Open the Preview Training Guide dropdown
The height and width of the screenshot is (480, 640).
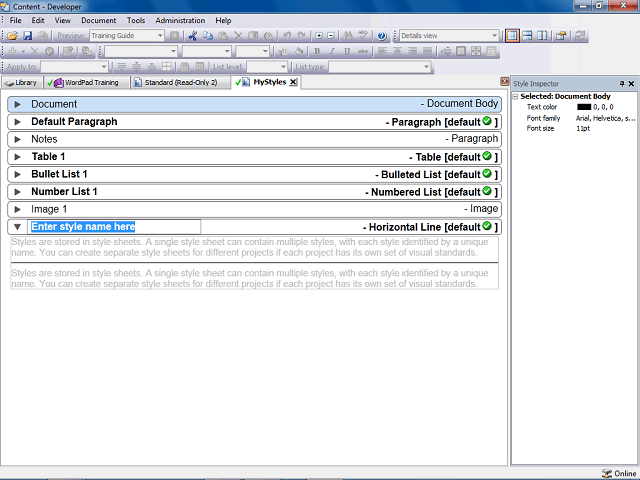click(160, 36)
